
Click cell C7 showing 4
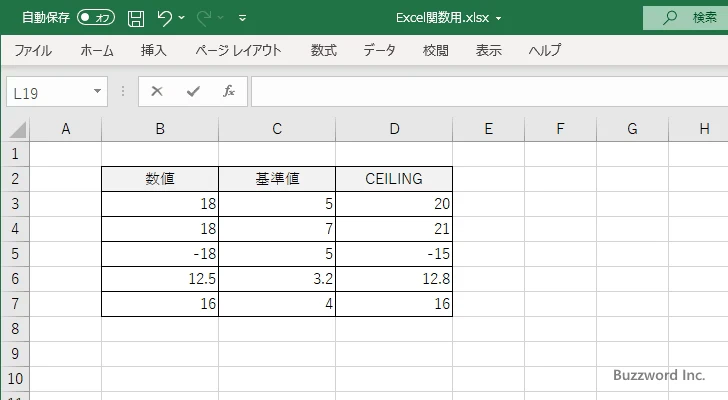(x=277, y=304)
